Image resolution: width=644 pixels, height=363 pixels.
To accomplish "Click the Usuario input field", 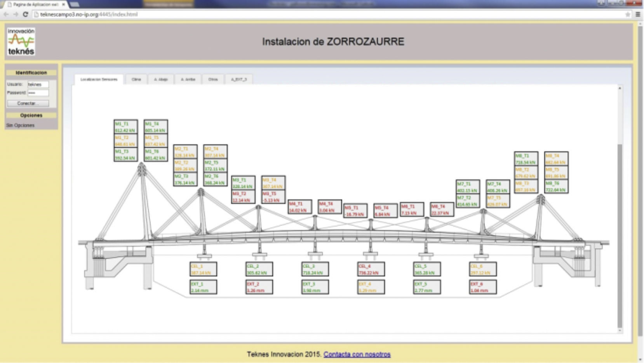I will 38,84.
